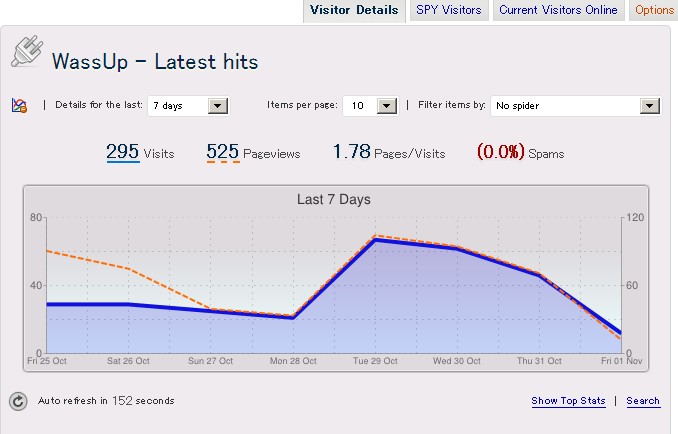This screenshot has height=434, width=678.
Task: Select the Options tab
Action: coord(654,10)
